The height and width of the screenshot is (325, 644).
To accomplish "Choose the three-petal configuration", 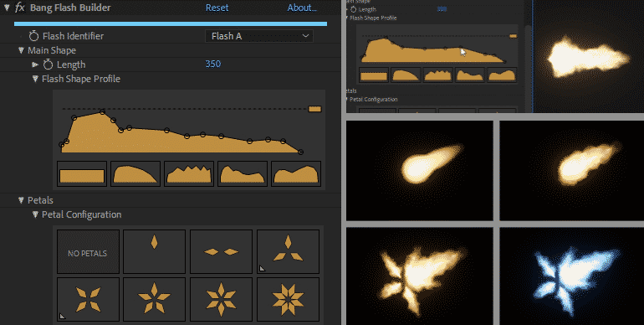I will (x=288, y=252).
